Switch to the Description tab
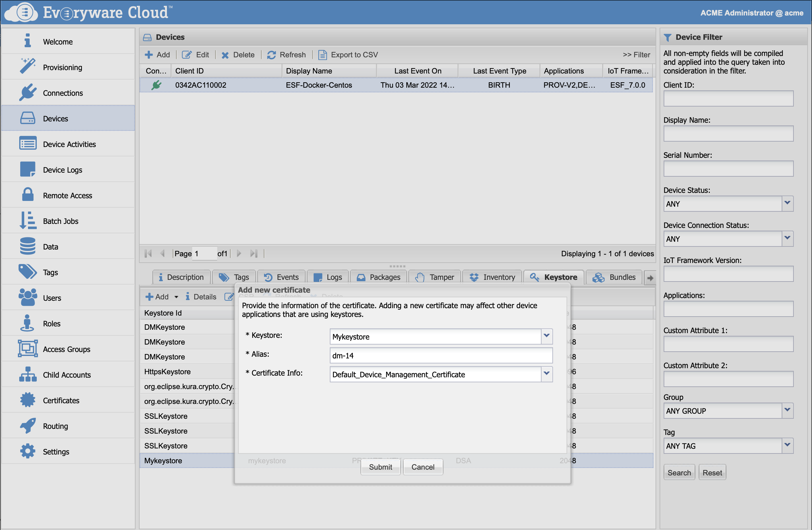This screenshot has width=812, height=530. 181,277
